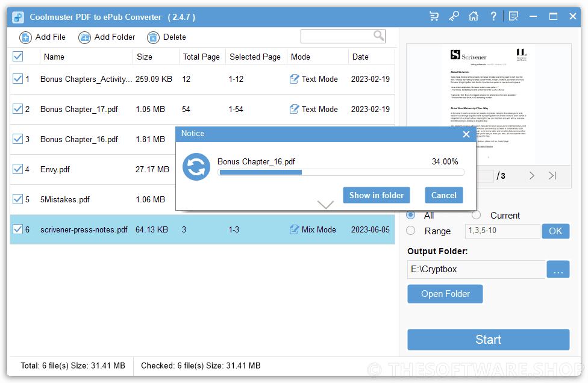This screenshot has width=588, height=383.
Task: Click the Checked: 6 file(s) status text
Action: (x=201, y=366)
